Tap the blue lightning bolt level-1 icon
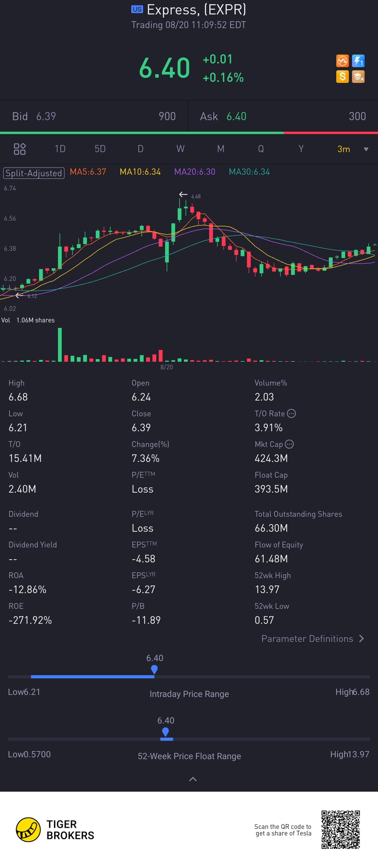The image size is (378, 868). 358,61
